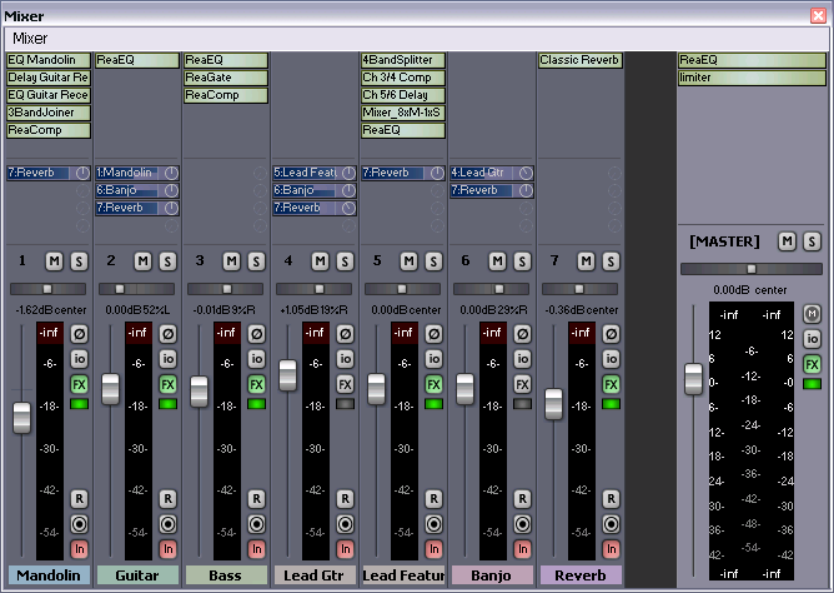Solo track 4 Lead Gtr
This screenshot has width=834, height=593.
point(345,261)
